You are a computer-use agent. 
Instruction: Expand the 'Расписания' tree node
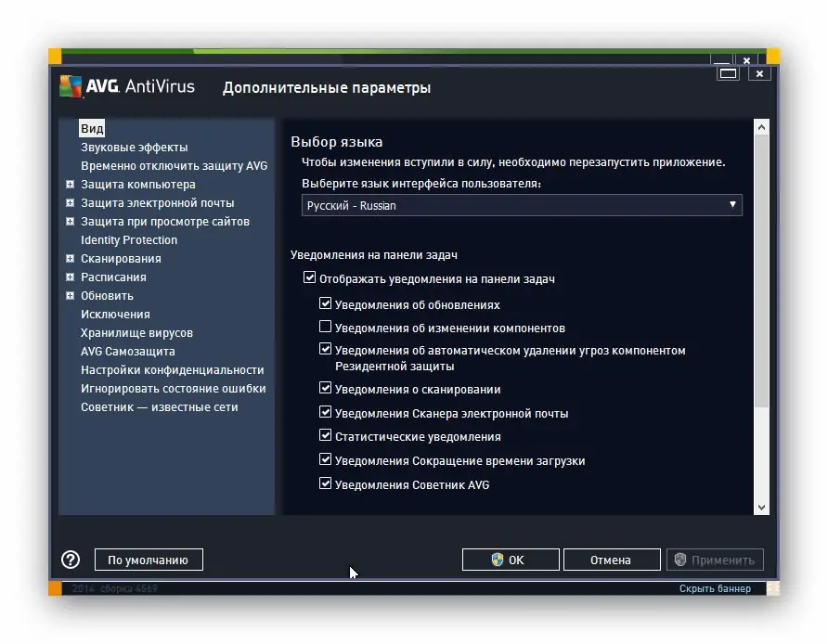pyautogui.click(x=70, y=277)
